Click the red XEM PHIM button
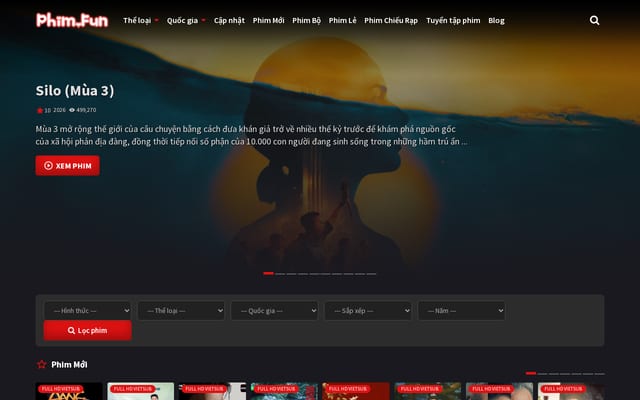Image resolution: width=640 pixels, height=400 pixels. click(67, 166)
